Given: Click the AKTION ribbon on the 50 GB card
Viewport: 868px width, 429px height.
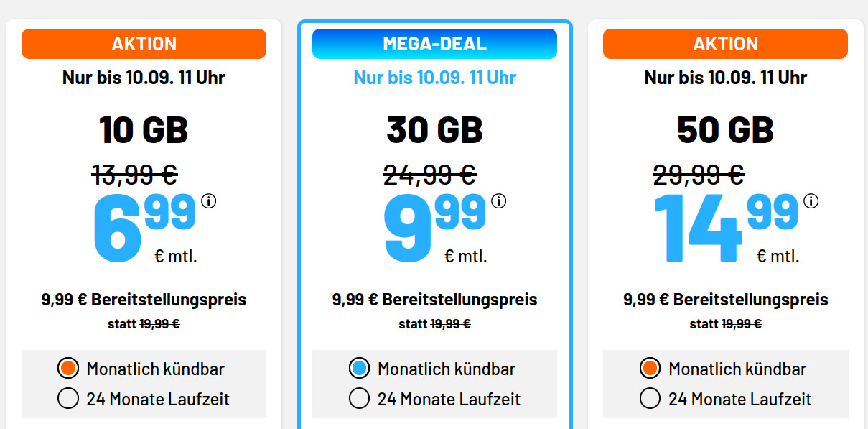Looking at the screenshot, I should click(724, 43).
